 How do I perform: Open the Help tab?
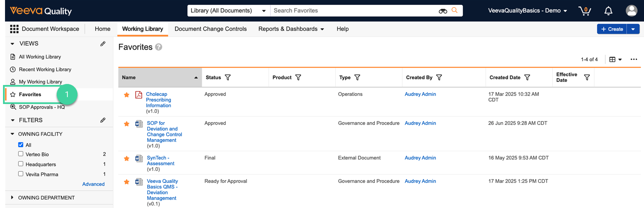pyautogui.click(x=343, y=29)
